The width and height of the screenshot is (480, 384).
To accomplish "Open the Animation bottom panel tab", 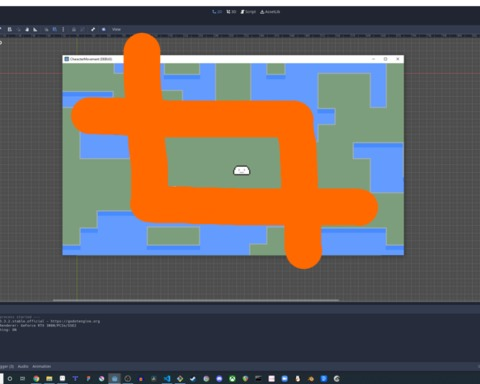I will tap(42, 366).
